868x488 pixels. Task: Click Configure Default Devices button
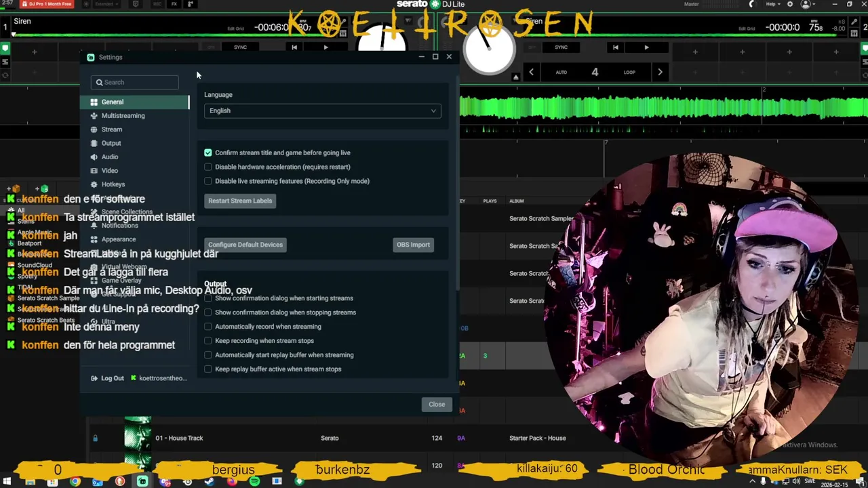(245, 245)
